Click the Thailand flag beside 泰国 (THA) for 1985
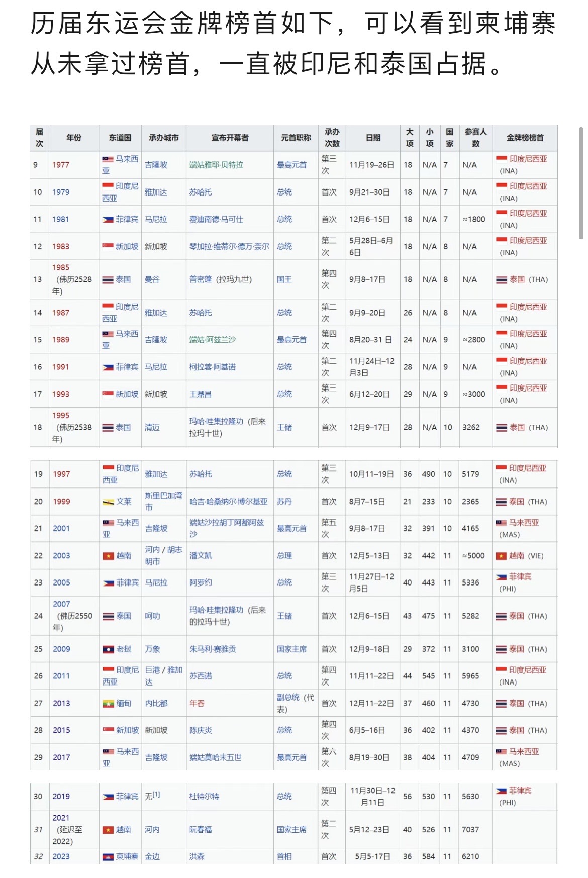 pyautogui.click(x=502, y=280)
